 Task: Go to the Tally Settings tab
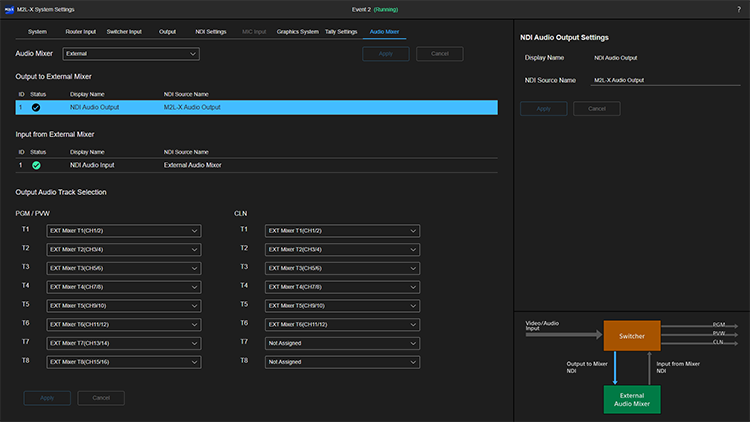click(340, 31)
